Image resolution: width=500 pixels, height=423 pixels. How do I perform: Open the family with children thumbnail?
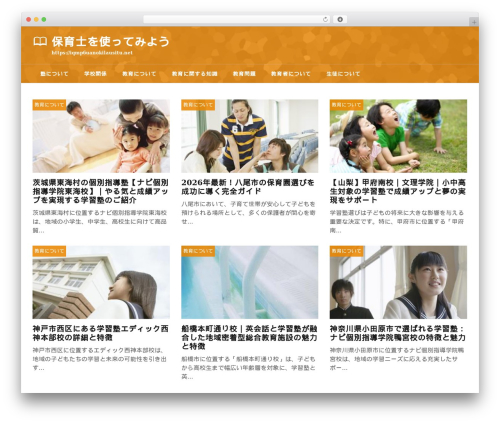pos(101,136)
